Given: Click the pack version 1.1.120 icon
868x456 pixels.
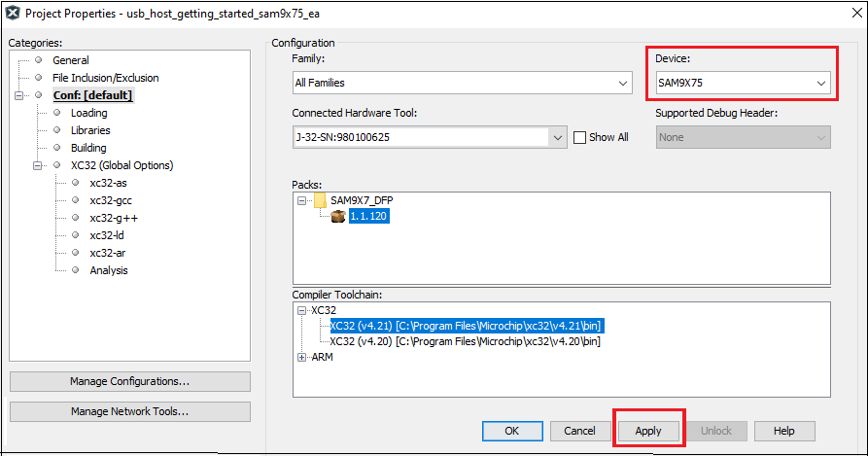Looking at the screenshot, I should point(338,217).
